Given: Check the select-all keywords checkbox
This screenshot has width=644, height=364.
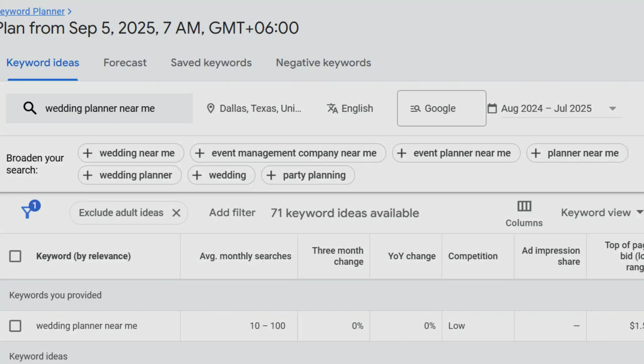Looking at the screenshot, I should tap(15, 256).
